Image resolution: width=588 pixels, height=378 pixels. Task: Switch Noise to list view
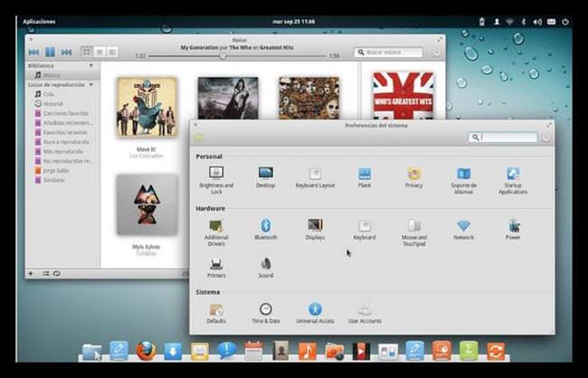[x=100, y=52]
